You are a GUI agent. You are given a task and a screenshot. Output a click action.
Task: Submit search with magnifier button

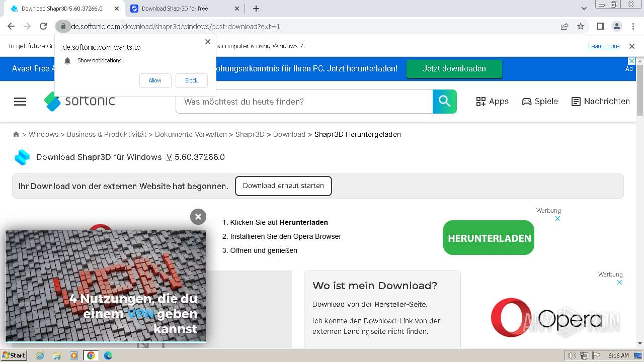click(445, 102)
